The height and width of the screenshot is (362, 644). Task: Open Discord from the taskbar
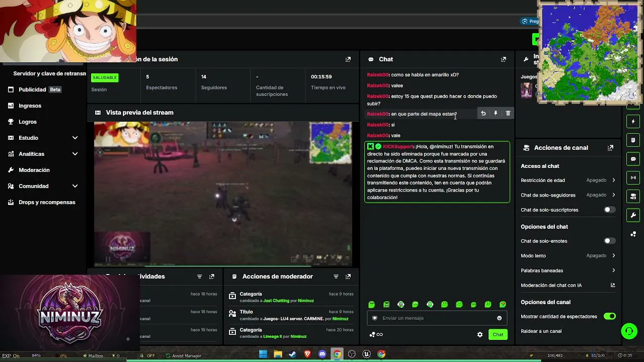pos(322,354)
